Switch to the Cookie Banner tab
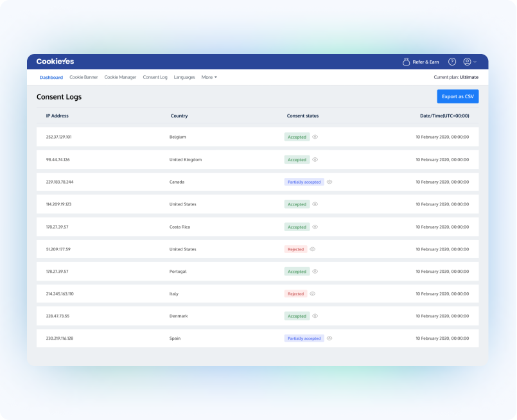The height and width of the screenshot is (420, 517). (x=83, y=77)
